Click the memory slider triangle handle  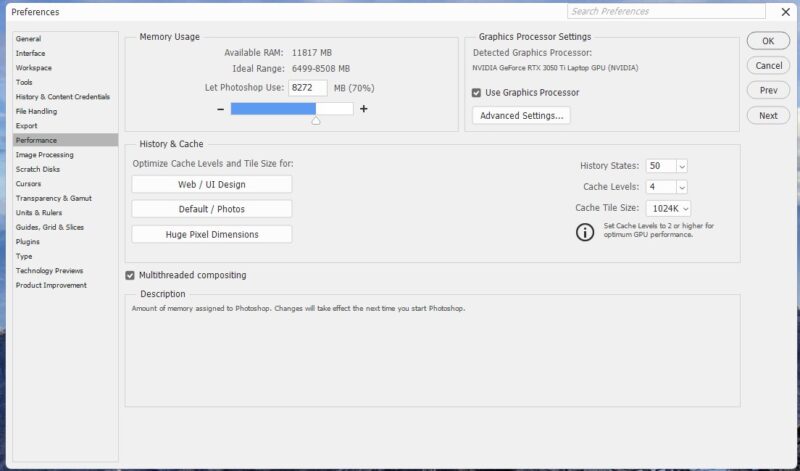(316, 120)
